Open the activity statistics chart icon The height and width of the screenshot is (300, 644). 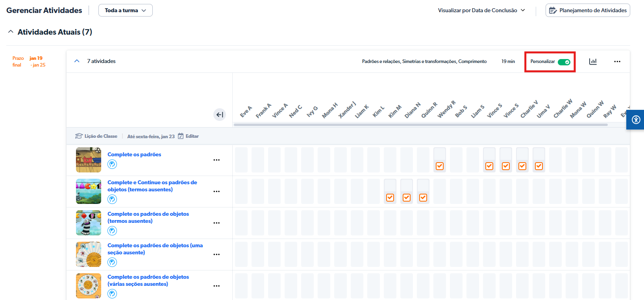click(592, 61)
